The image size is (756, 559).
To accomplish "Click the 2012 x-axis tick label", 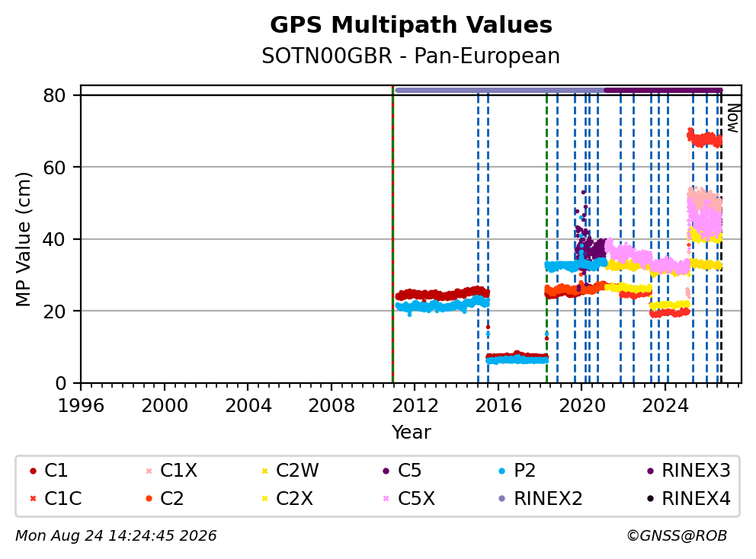I will click(x=415, y=406).
